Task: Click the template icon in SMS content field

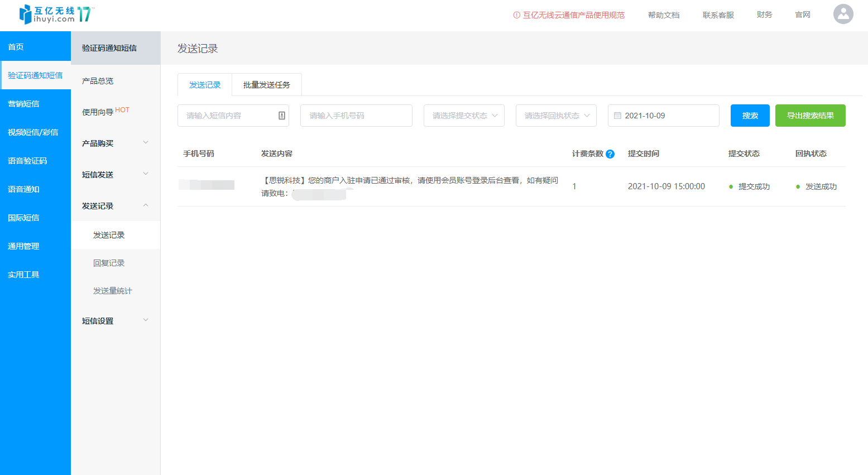Action: click(282, 116)
